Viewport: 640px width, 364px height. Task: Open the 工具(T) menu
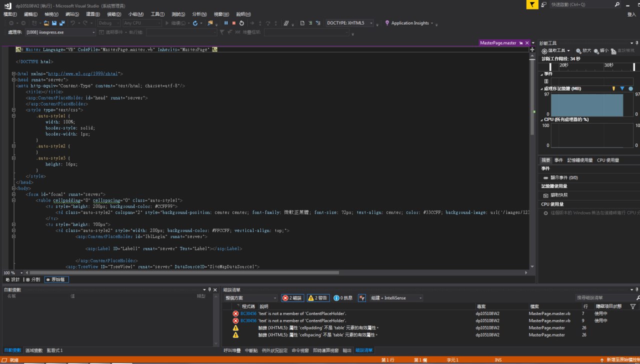coord(157,14)
